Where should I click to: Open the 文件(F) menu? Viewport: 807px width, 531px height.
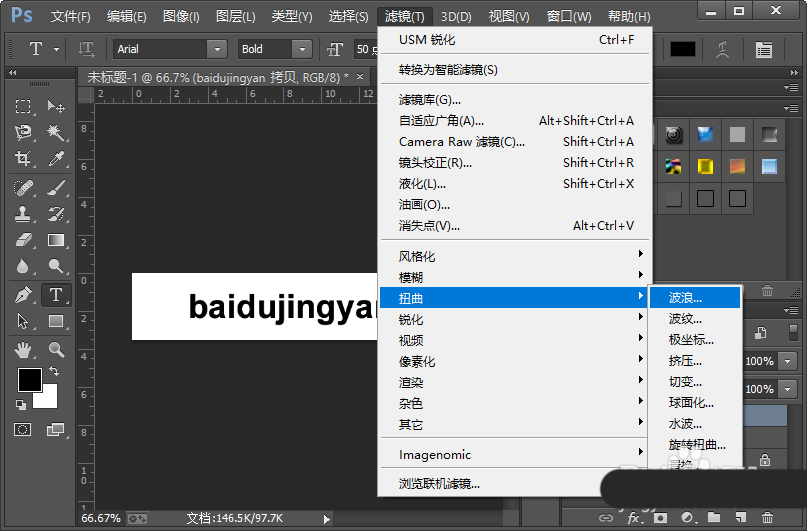pos(71,16)
